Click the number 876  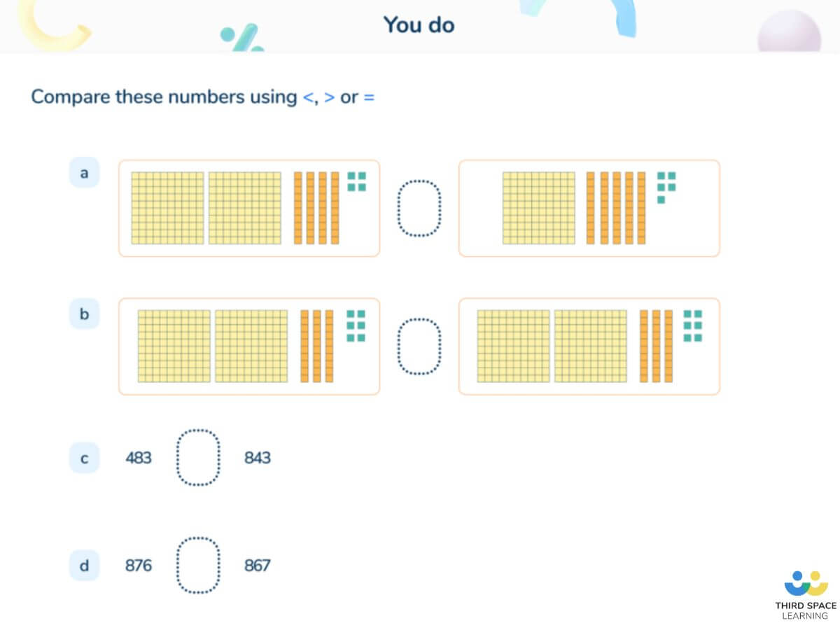point(139,566)
